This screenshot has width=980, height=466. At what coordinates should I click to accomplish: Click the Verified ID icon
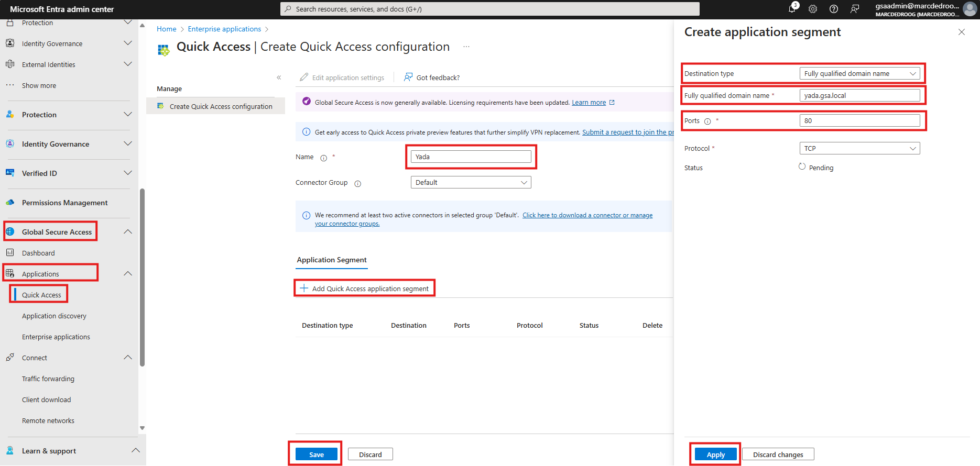point(10,173)
